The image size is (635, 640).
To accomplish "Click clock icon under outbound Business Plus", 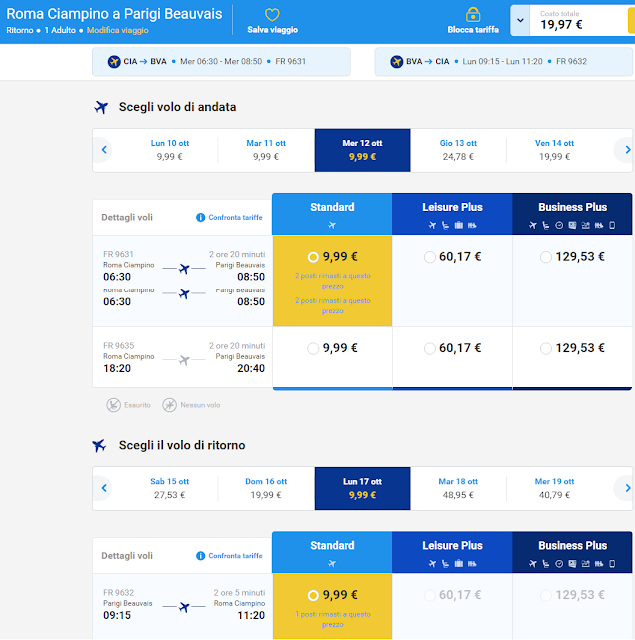I will [x=559, y=225].
